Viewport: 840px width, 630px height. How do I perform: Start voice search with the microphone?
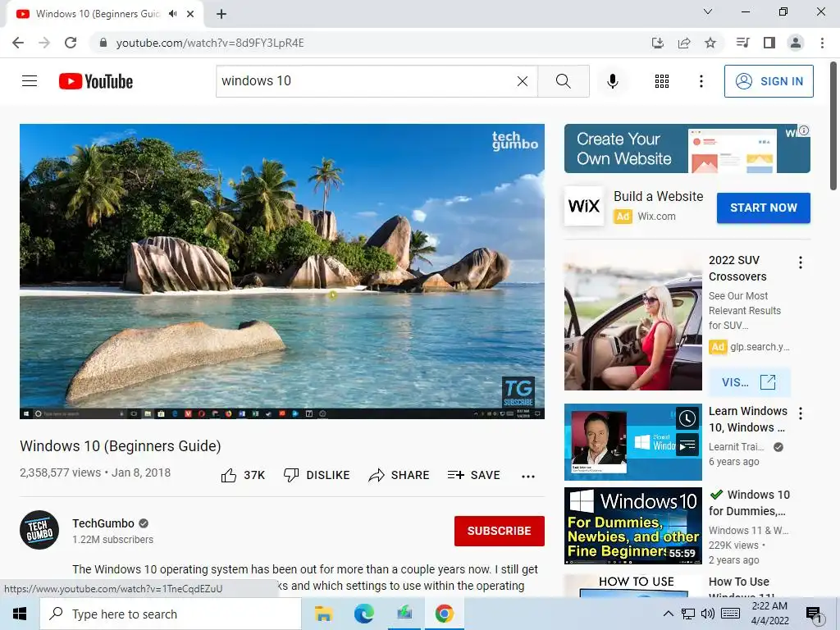pyautogui.click(x=613, y=81)
